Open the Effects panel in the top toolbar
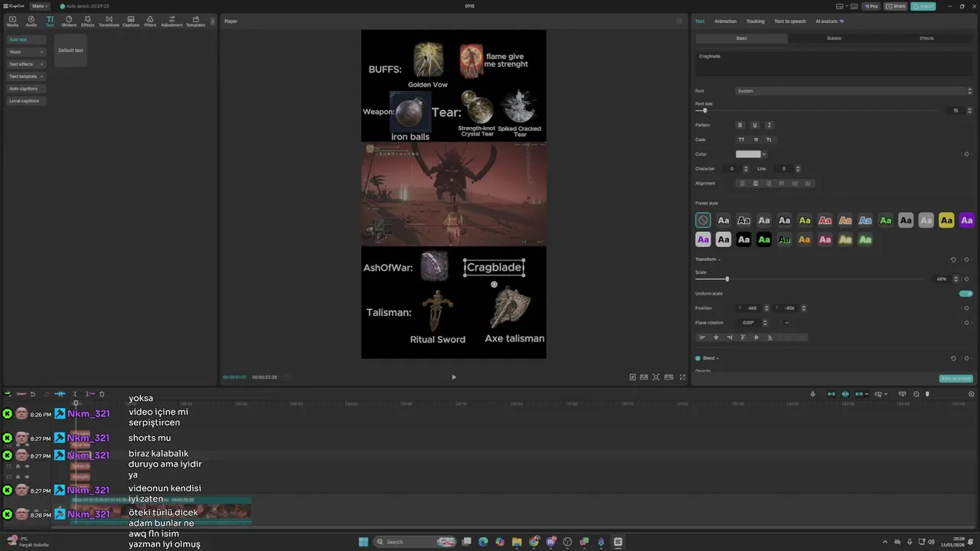 click(x=88, y=21)
